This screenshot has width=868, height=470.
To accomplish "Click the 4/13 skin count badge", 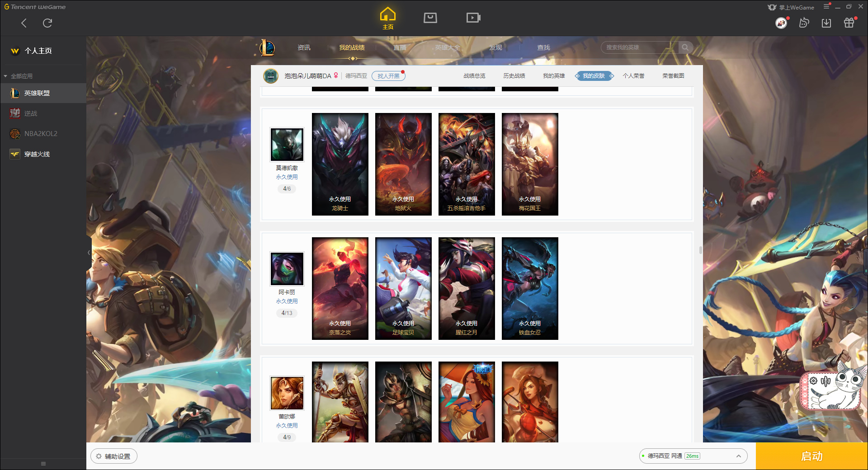I will click(x=287, y=313).
